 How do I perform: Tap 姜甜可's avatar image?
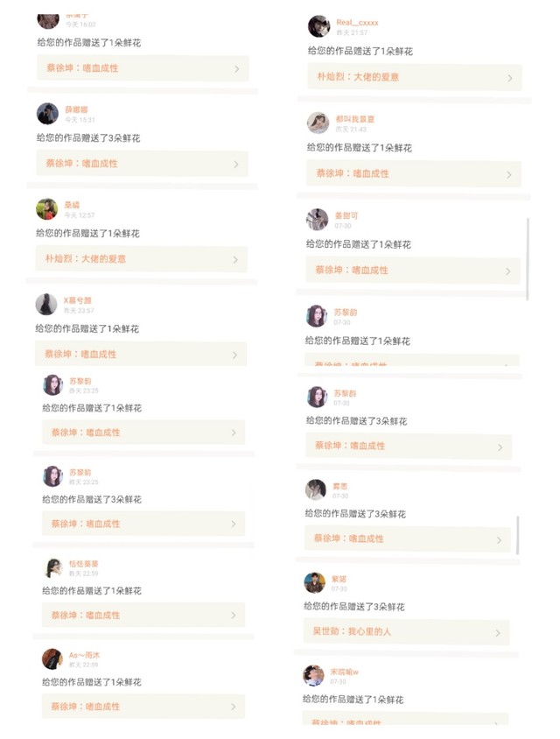tap(317, 220)
